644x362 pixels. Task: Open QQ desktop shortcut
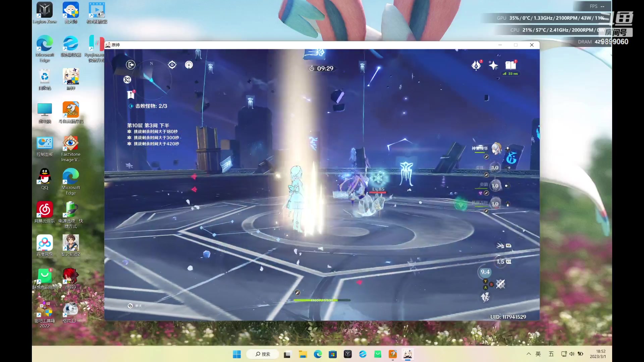(45, 179)
